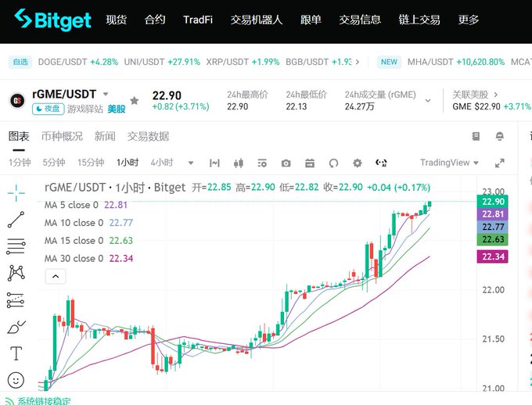The image size is (532, 405).
Task: Open UNI/USDT pair in ticker
Action: (x=162, y=62)
